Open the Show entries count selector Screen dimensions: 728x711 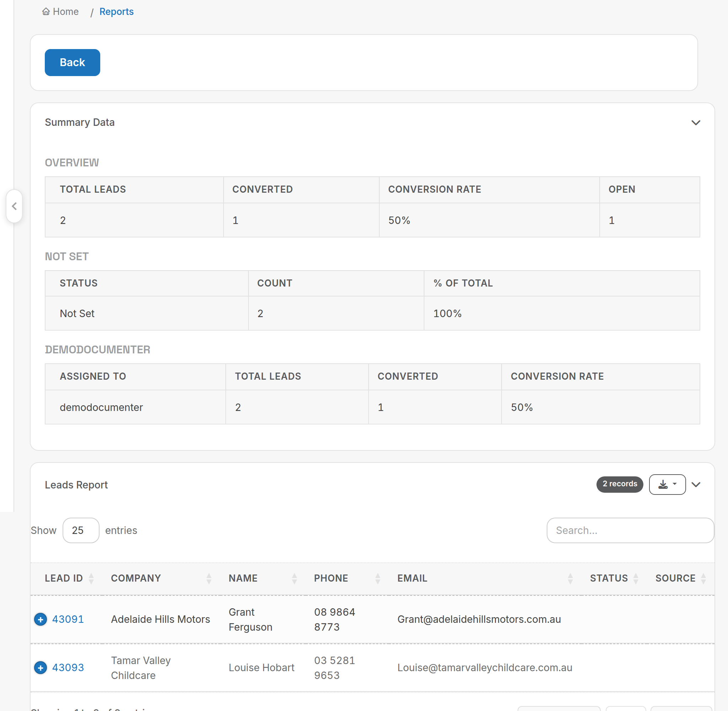click(x=81, y=530)
